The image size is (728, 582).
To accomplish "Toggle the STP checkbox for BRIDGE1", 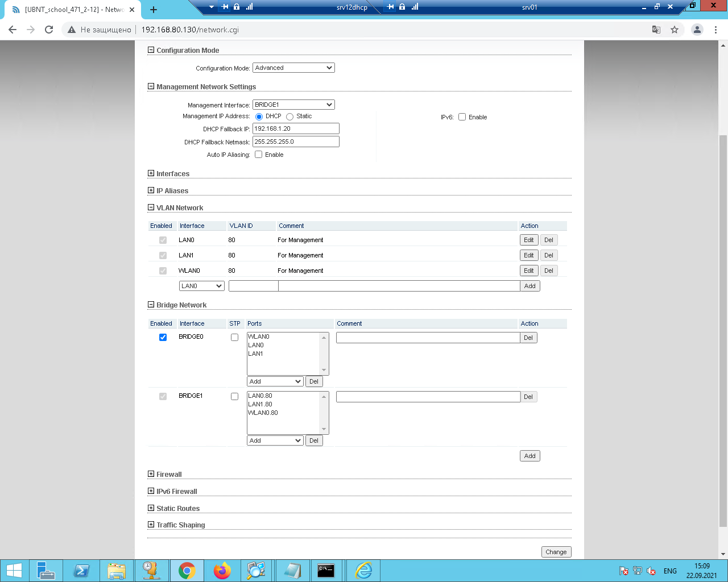I will [x=234, y=396].
